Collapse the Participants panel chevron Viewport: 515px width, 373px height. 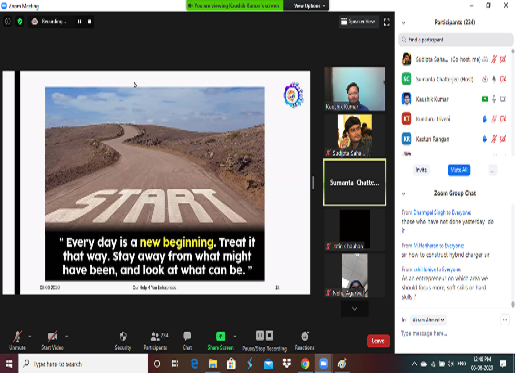pos(403,23)
